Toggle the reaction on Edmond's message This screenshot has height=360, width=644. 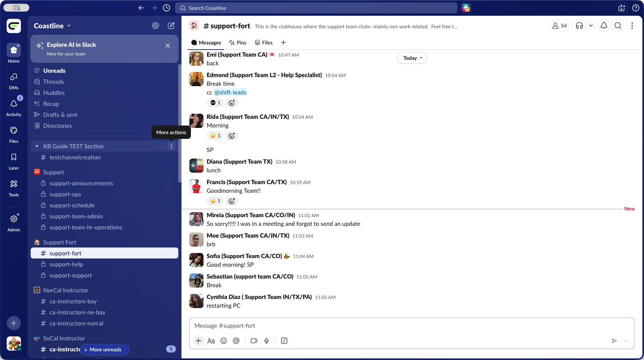pos(215,103)
